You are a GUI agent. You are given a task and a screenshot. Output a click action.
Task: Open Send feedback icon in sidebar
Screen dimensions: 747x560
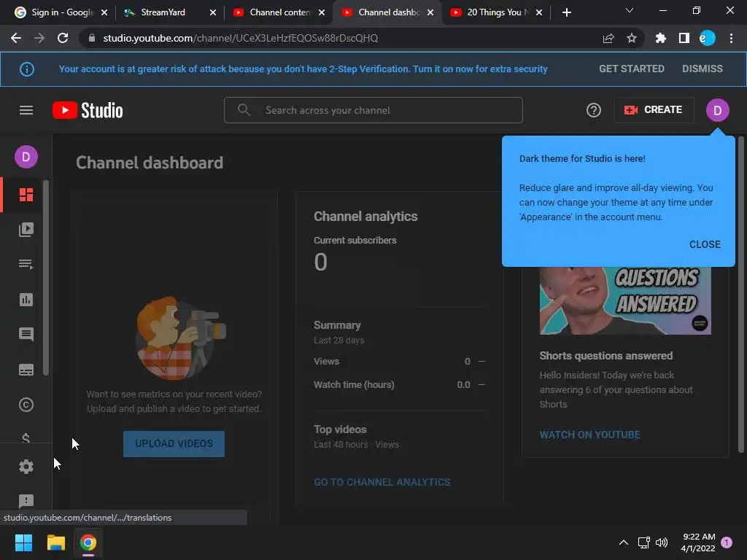[x=26, y=500]
